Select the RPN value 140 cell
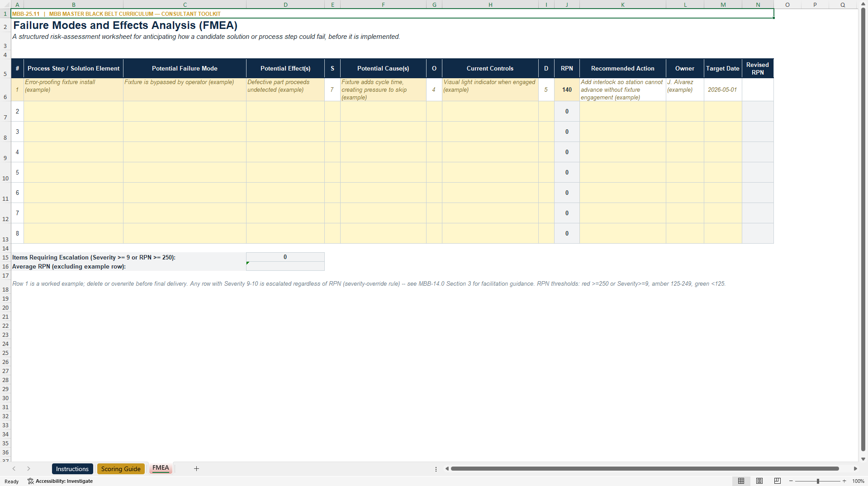This screenshot has height=486, width=868. [567, 90]
